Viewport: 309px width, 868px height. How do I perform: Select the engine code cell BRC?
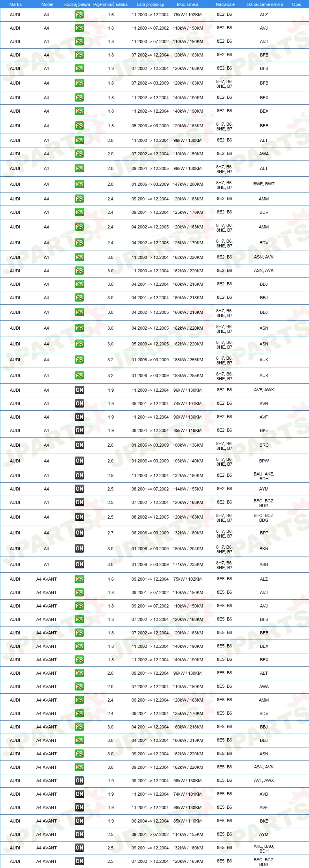click(264, 445)
